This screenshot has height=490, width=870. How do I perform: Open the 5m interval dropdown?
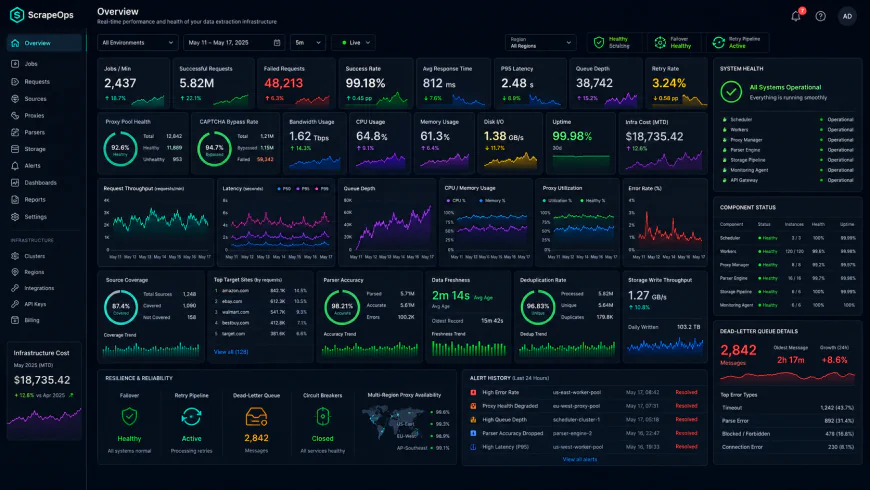308,43
